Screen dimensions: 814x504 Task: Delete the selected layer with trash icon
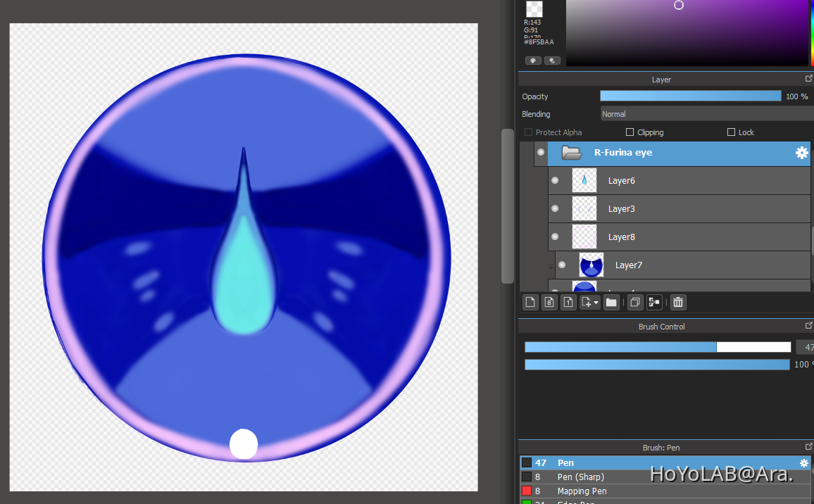coord(678,302)
